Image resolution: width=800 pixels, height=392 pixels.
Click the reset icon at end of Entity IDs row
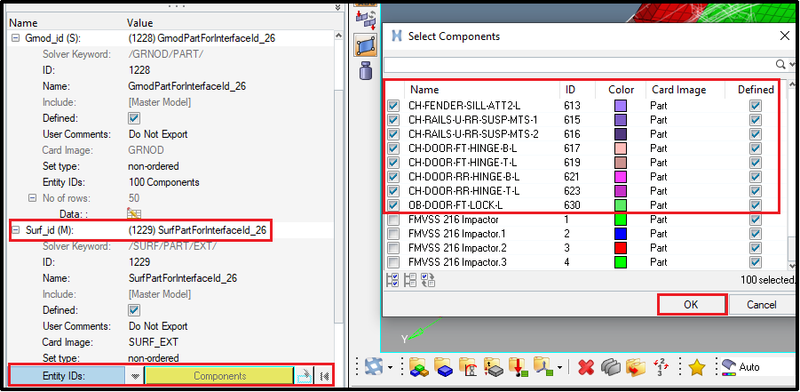tap(324, 376)
